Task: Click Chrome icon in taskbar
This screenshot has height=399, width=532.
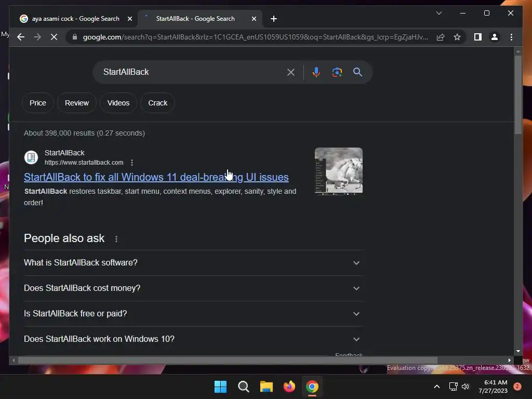Action: click(x=312, y=387)
